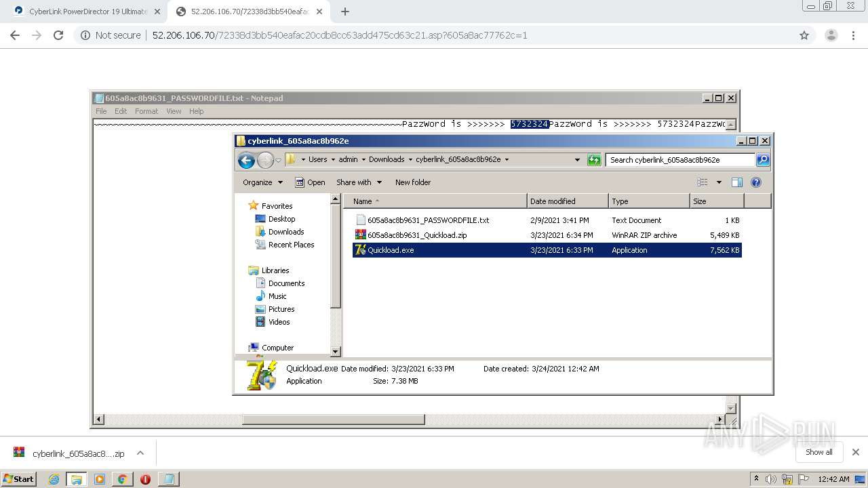Open the Chrome profile avatar icon

point(831,35)
